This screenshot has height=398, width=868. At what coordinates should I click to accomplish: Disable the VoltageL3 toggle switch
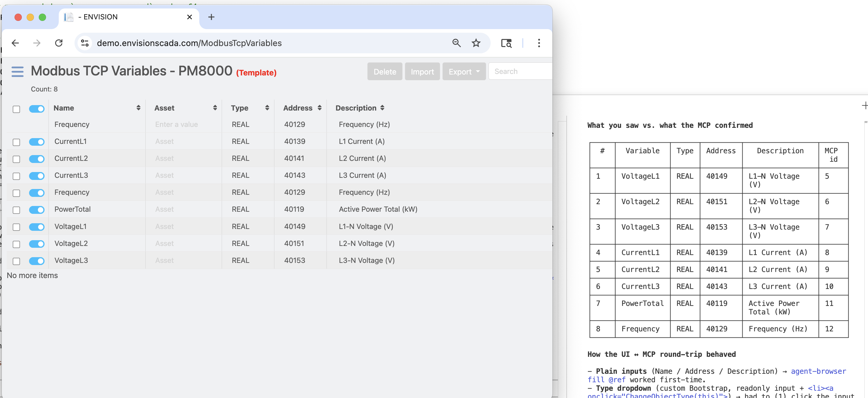click(x=37, y=261)
